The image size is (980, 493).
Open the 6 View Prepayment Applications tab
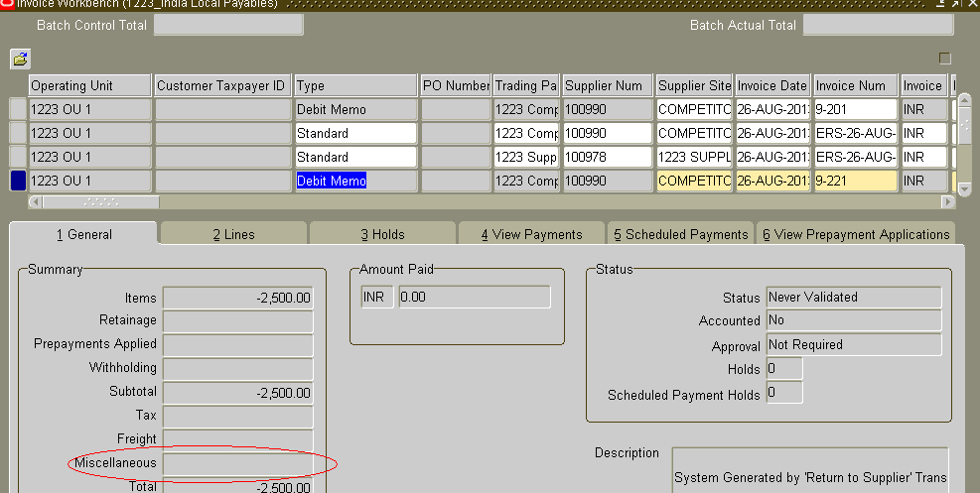click(x=856, y=235)
